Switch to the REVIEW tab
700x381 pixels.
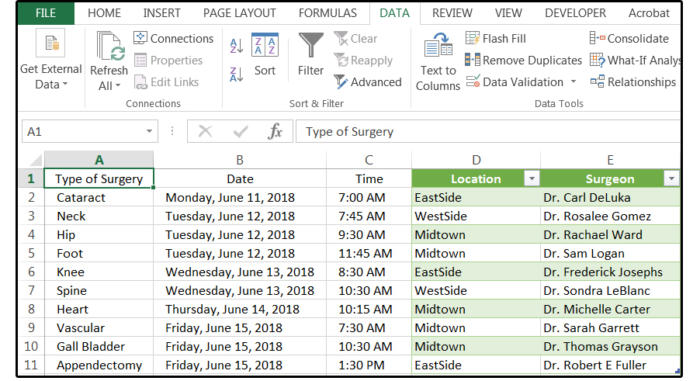point(452,13)
